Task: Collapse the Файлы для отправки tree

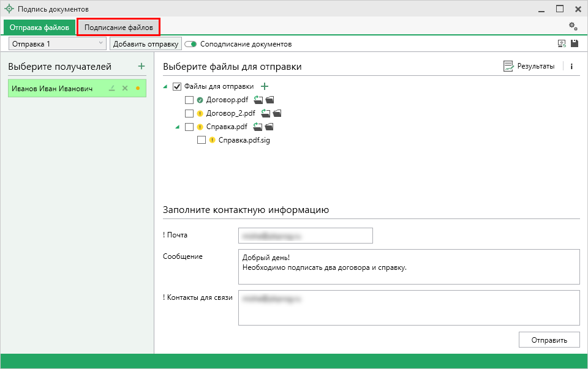Action: (165, 87)
